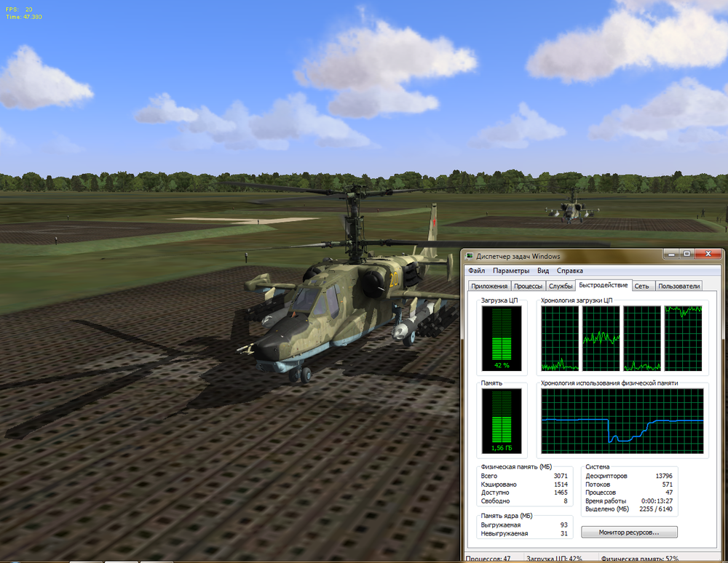Click the Свободно value 8
Screen dimensions: 728x563
(566, 501)
